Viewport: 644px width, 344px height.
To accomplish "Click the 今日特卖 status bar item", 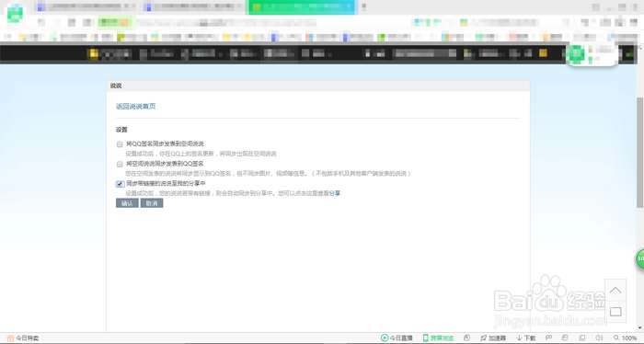I will (23, 338).
